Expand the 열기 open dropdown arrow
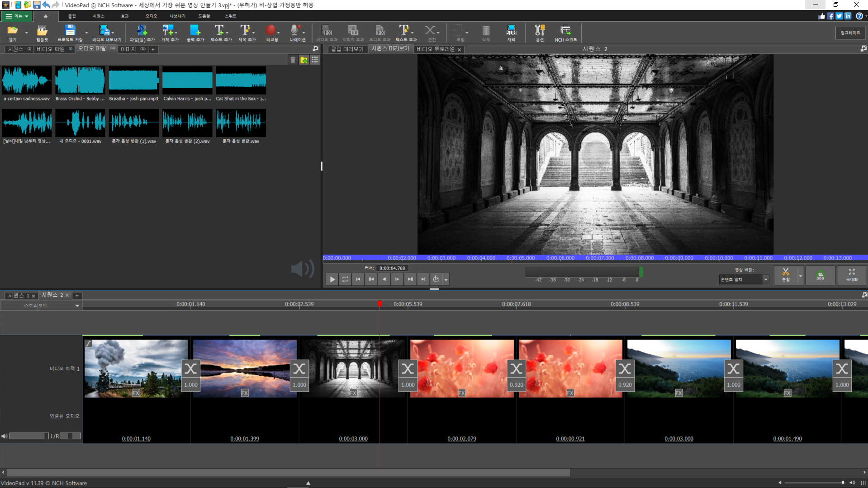This screenshot has width=868, height=488. [x=26, y=33]
